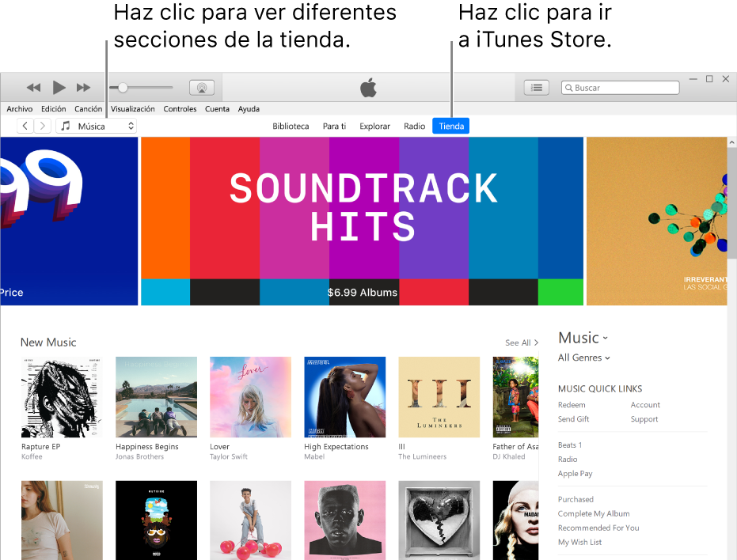Click the music note icon beside Música
The height and width of the screenshot is (560, 737).
tap(66, 125)
